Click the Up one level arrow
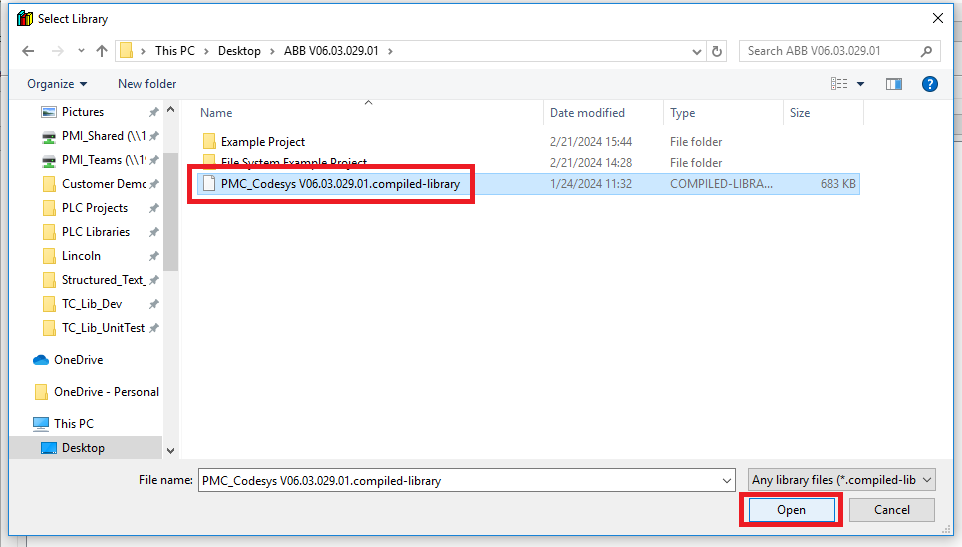This screenshot has width=962, height=547. click(101, 51)
